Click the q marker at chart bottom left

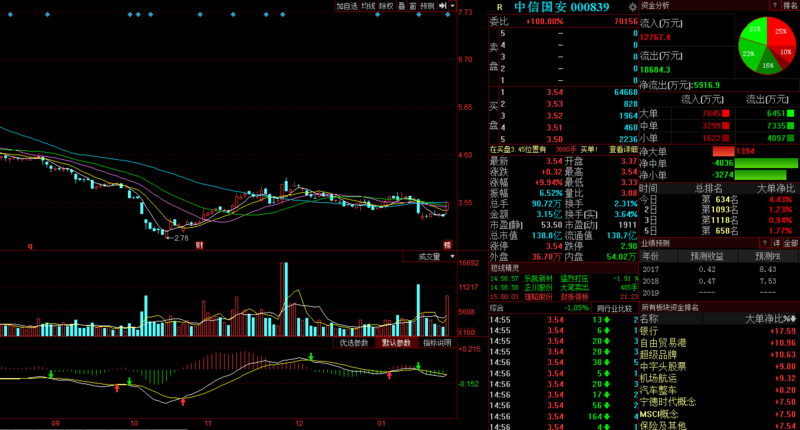point(29,244)
